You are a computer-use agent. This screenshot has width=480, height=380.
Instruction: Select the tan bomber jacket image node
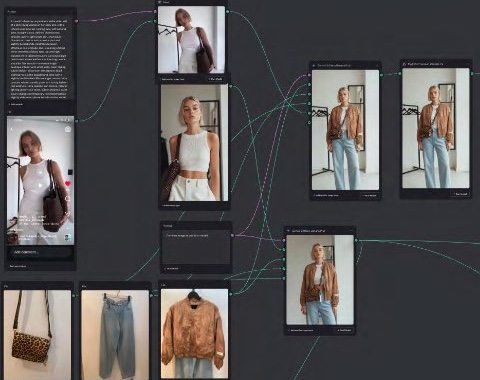pos(194,333)
